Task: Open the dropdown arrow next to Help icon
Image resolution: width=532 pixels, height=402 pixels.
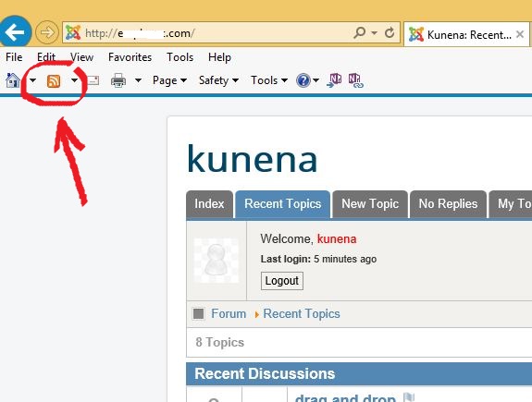Action: click(x=315, y=80)
